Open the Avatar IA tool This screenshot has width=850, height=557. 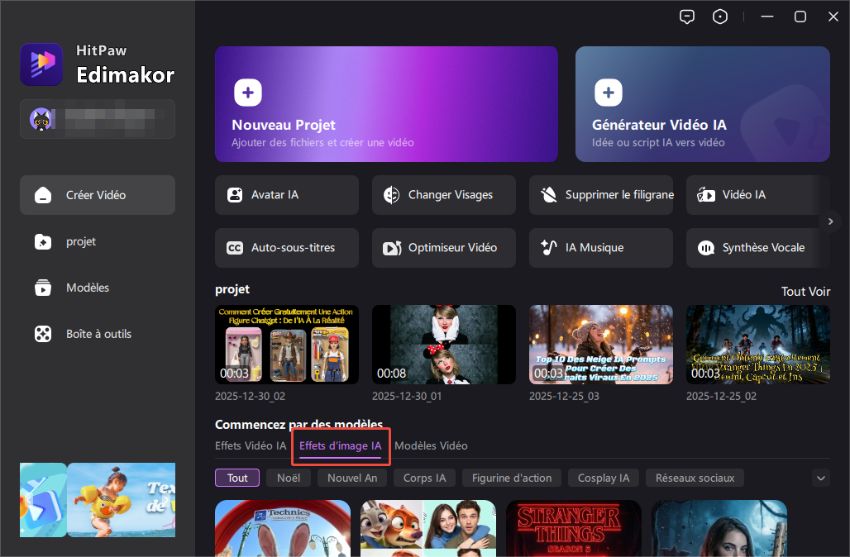click(286, 195)
